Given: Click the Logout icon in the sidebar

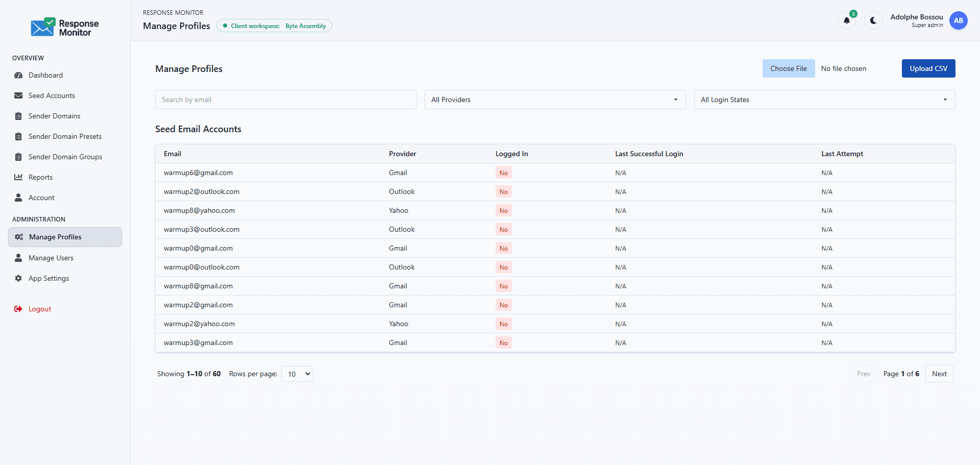Looking at the screenshot, I should 18,309.
